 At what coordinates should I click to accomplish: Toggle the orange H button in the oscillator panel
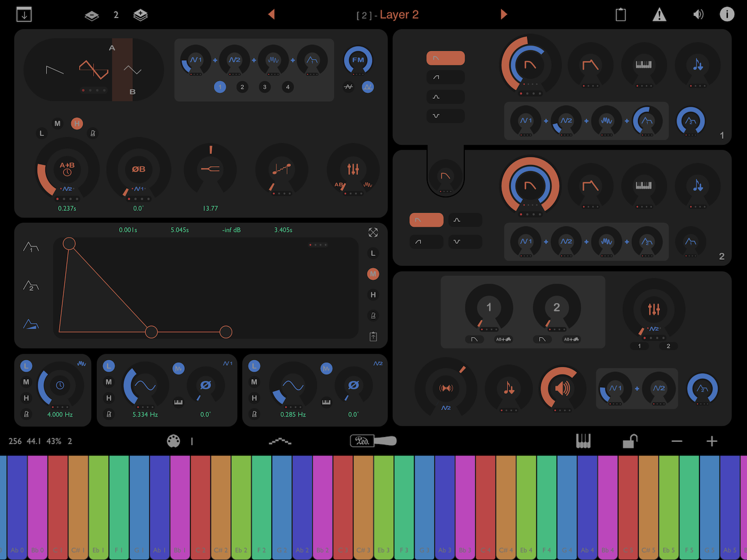pyautogui.click(x=77, y=124)
